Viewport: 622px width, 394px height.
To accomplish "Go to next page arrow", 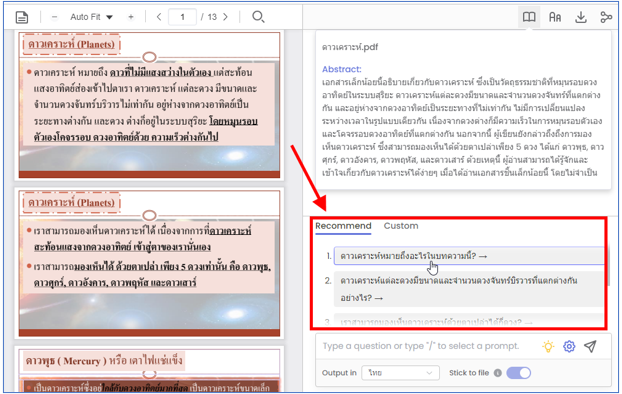I will [x=225, y=17].
